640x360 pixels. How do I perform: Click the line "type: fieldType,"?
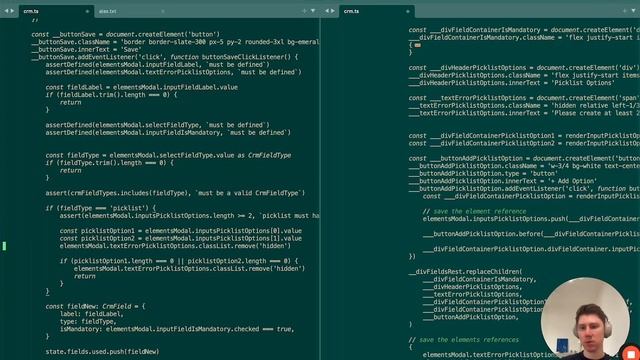[88, 322]
